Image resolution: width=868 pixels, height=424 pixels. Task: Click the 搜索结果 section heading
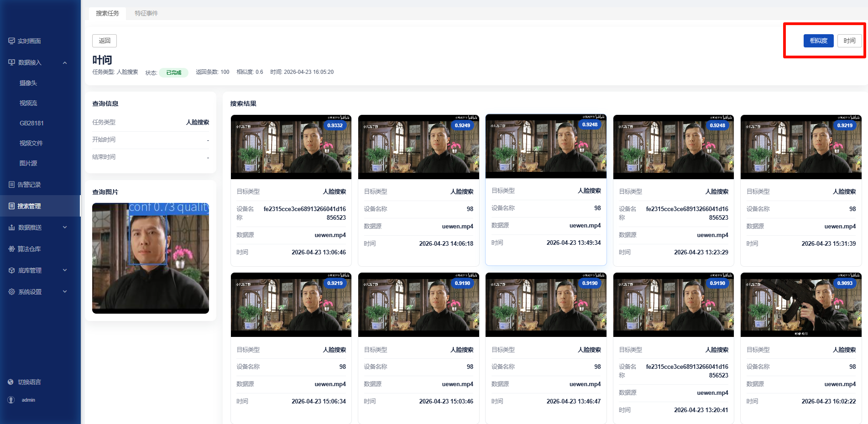tap(243, 103)
